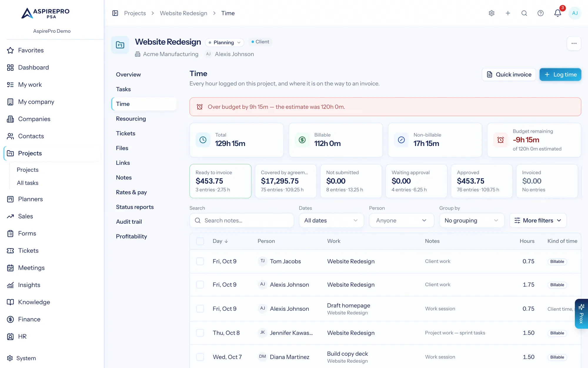Click the HR badge icon in sidebar

[10, 336]
